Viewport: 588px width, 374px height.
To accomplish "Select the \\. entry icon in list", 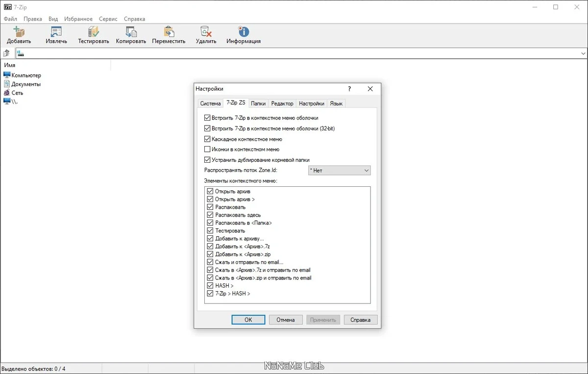I will point(7,101).
